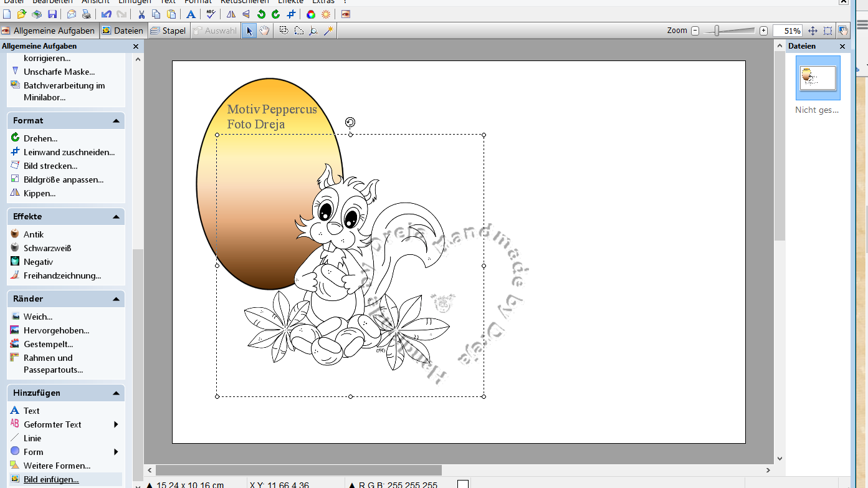
Task: Click the copy icon in the toolbar
Action: [x=156, y=14]
